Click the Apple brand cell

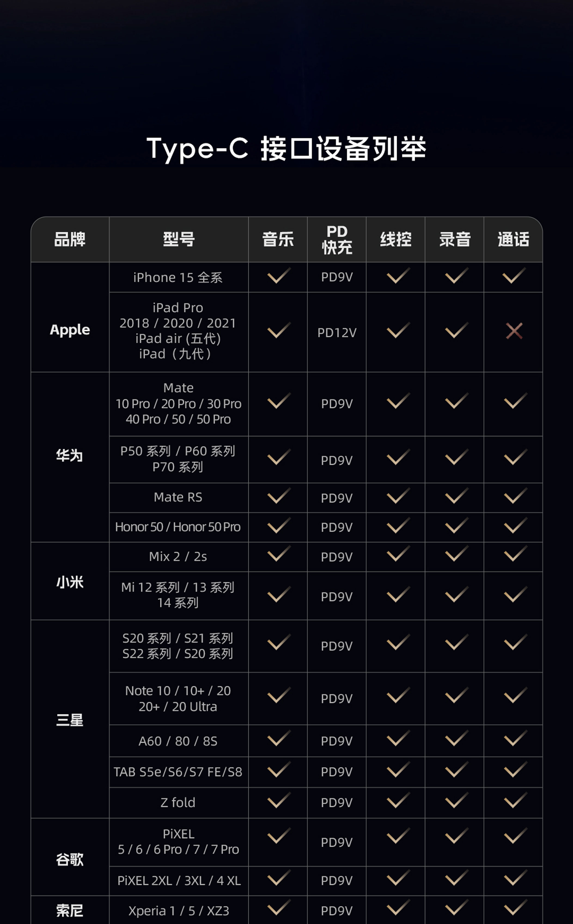coord(70,330)
